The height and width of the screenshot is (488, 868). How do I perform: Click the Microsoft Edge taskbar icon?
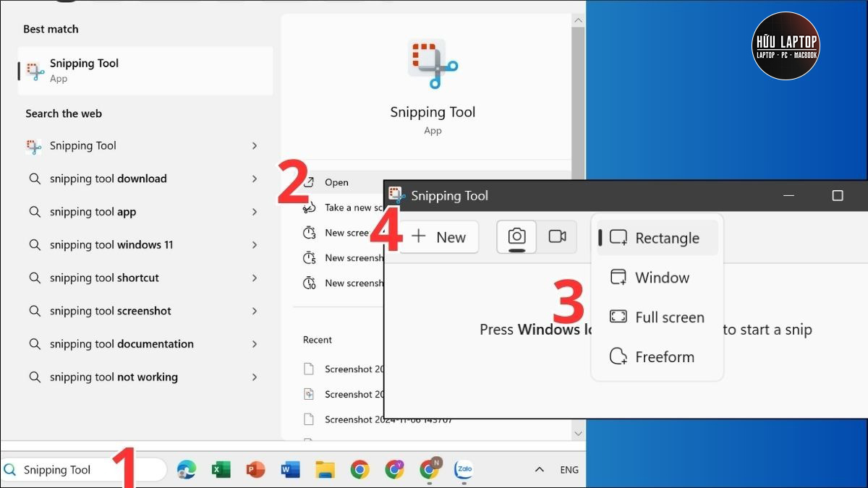(x=187, y=470)
